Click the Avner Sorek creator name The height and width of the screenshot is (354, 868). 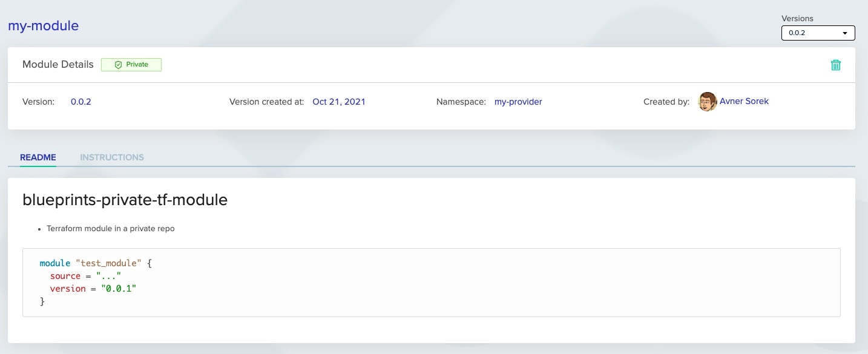744,101
